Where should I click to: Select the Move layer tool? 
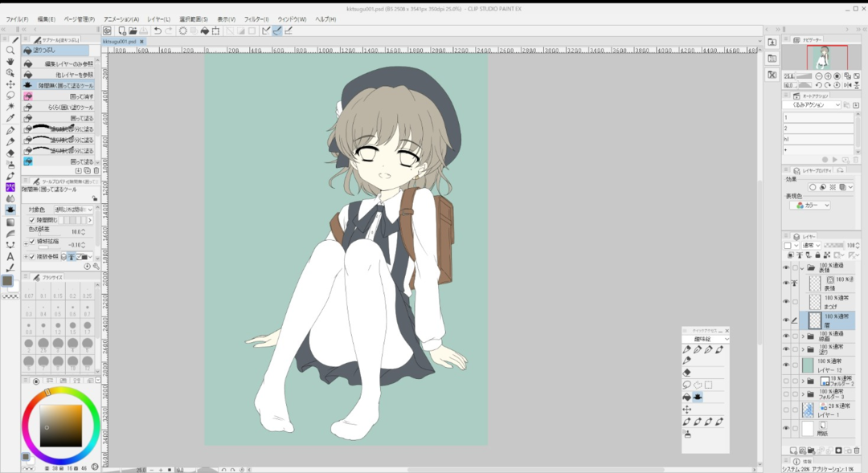10,84
